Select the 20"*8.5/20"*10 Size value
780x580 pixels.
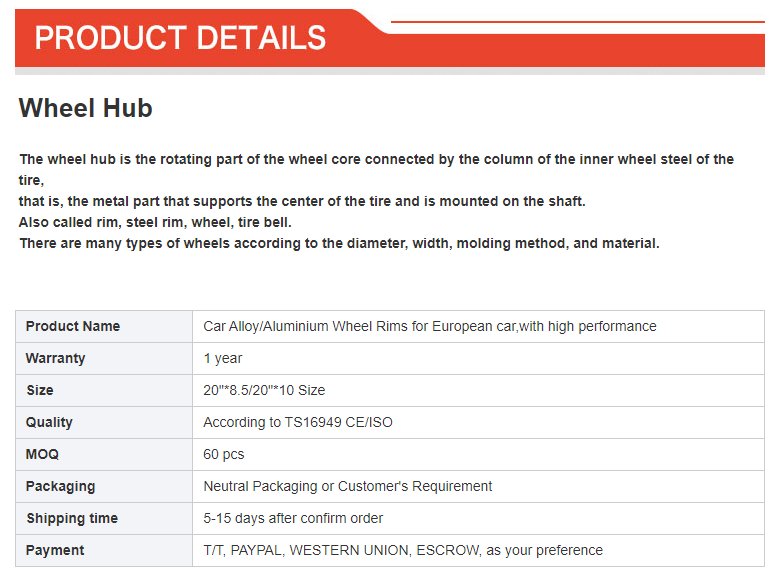coord(264,390)
